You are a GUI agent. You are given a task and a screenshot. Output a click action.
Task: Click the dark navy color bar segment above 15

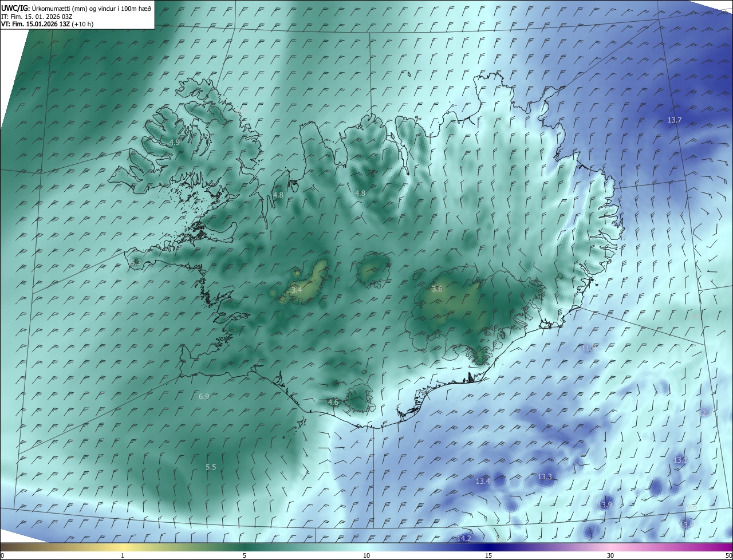click(x=488, y=547)
